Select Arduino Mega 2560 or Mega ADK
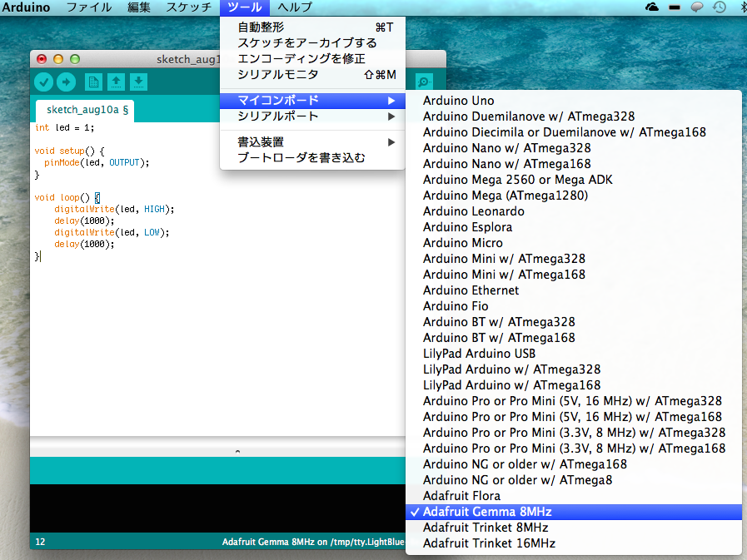Image resolution: width=747 pixels, height=560 pixels. point(574,180)
